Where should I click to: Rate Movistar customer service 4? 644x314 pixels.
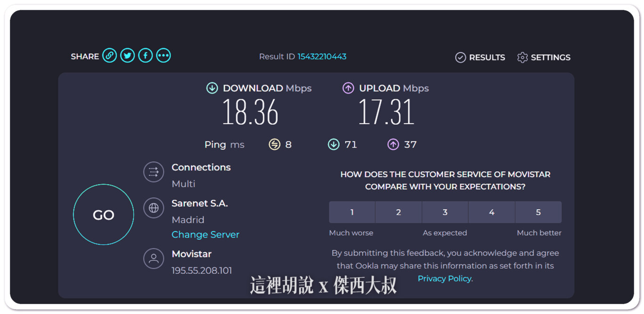pos(492,212)
